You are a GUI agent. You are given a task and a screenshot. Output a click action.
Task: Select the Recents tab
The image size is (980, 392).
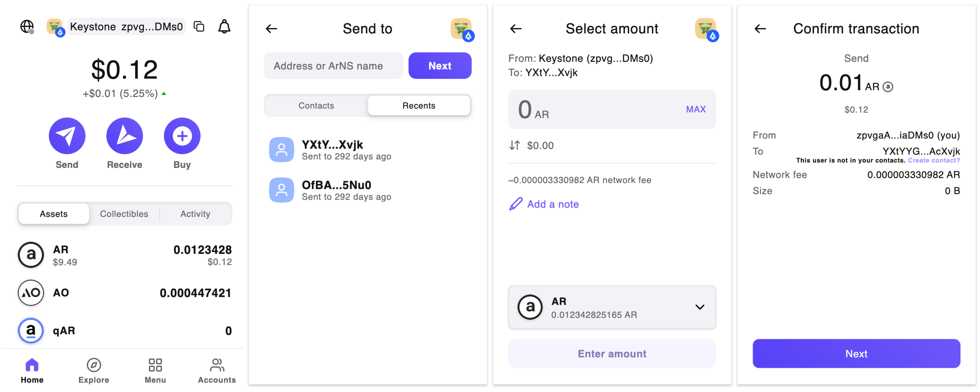point(418,105)
